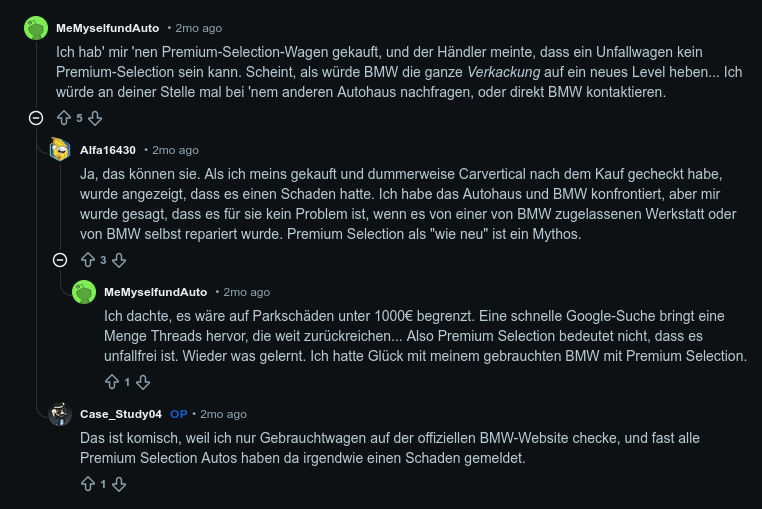Screen dimensions: 762x509
Task: Downvote Case_Study04's comment
Action: 119,484
